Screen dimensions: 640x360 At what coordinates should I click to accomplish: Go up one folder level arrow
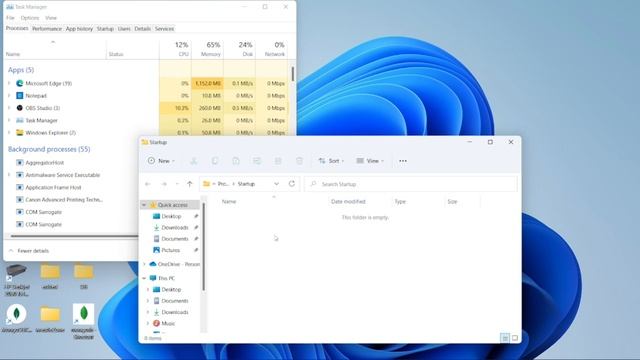coord(190,184)
